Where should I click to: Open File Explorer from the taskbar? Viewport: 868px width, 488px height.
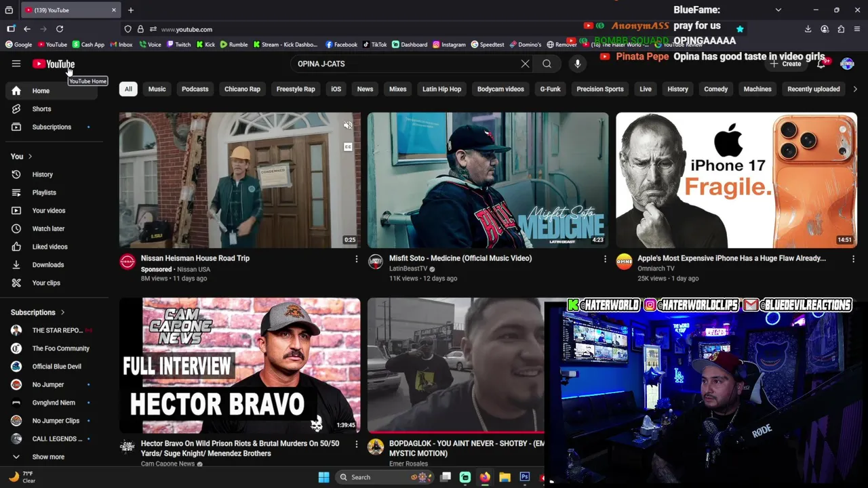click(505, 477)
